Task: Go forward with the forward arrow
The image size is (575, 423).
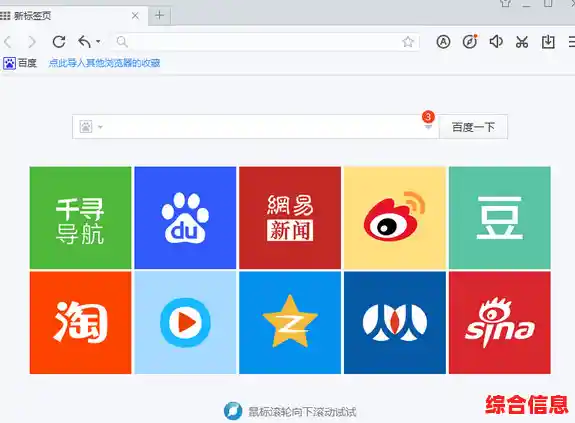Action: [32, 42]
